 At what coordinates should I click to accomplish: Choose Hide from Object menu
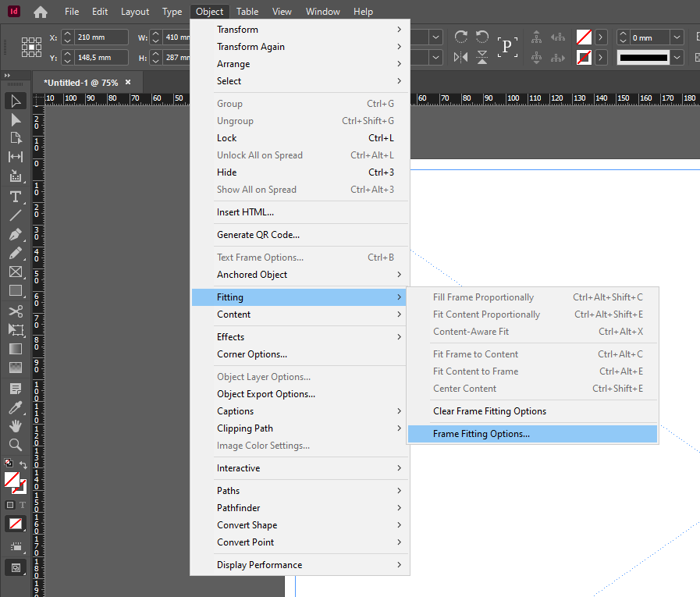click(x=300, y=172)
